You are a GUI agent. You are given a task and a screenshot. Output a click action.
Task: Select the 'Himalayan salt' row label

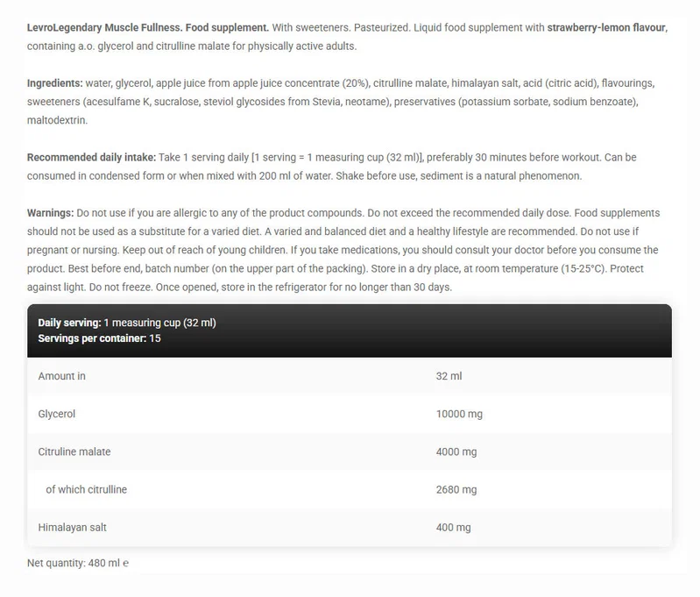tap(73, 528)
